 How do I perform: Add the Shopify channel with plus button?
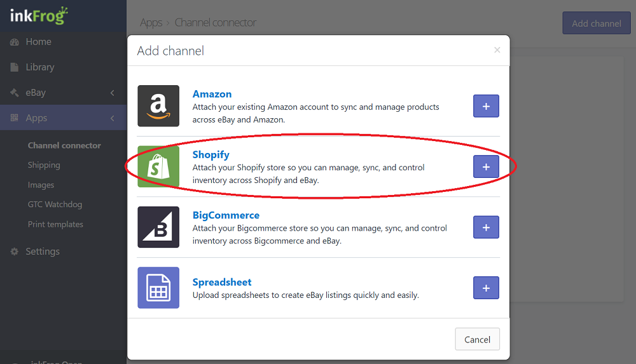coord(486,166)
